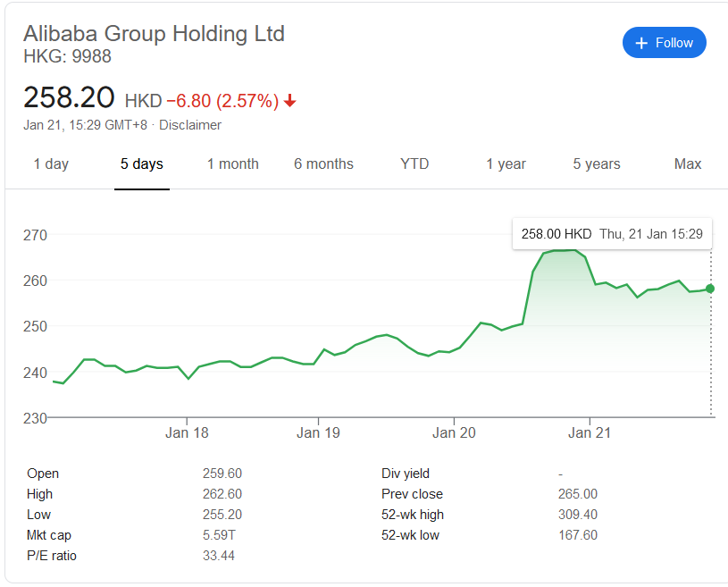Click the Jan 18 axis label
The width and height of the screenshot is (728, 587).
[x=187, y=432]
